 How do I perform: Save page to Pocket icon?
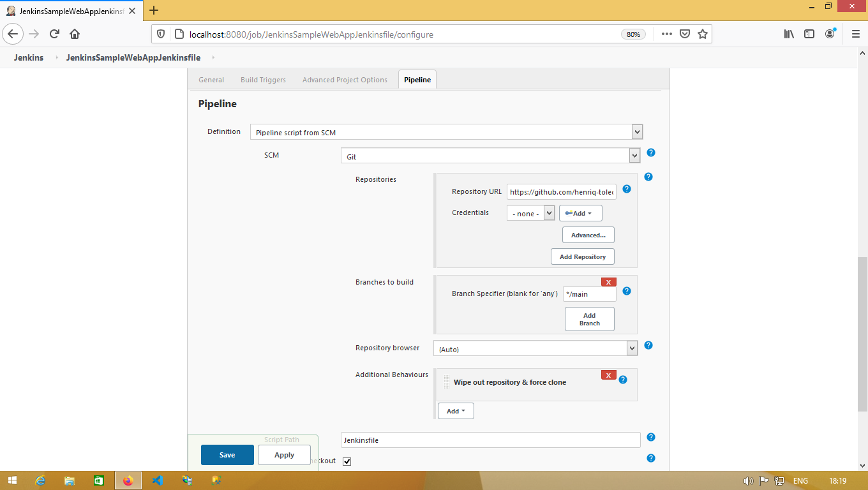tap(684, 34)
